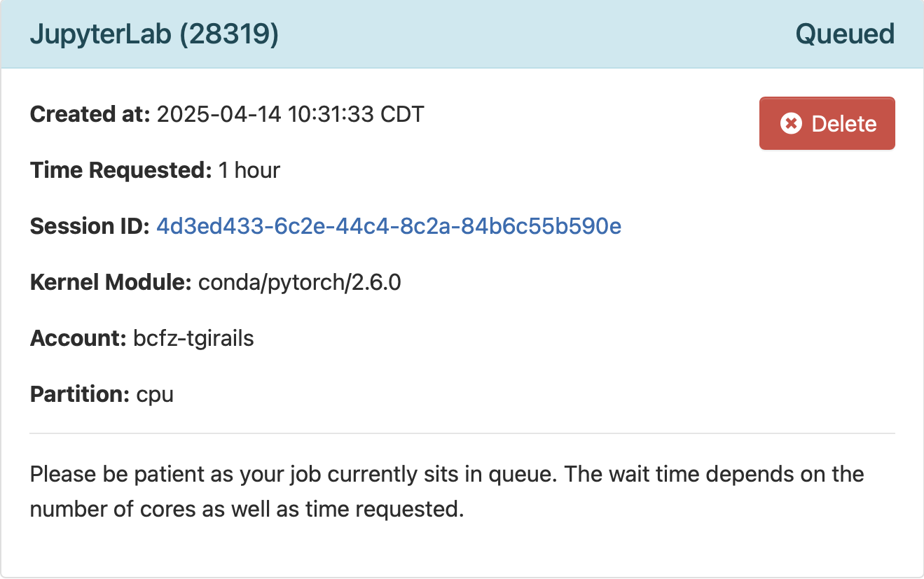Click the 2025-04-14 10:31:33 CDT timestamp
Image resolution: width=924 pixels, height=579 pixels.
pos(290,113)
